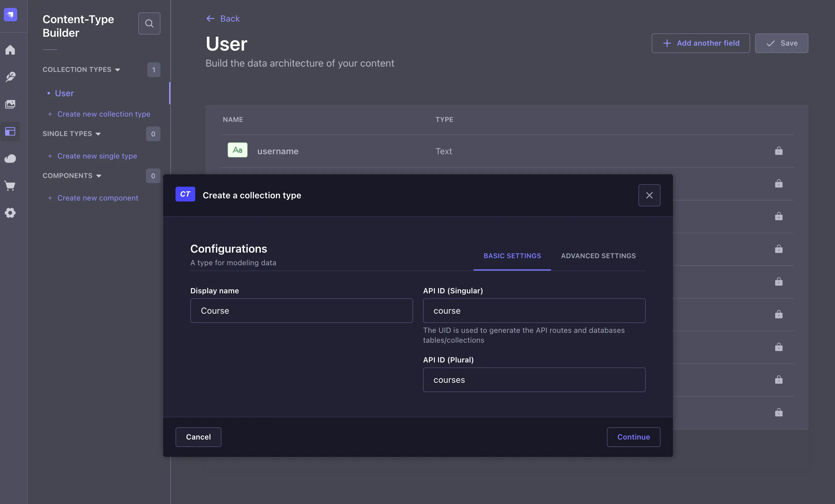Select the Content-Type Builder sidebar icon
The height and width of the screenshot is (504, 835).
10,131
